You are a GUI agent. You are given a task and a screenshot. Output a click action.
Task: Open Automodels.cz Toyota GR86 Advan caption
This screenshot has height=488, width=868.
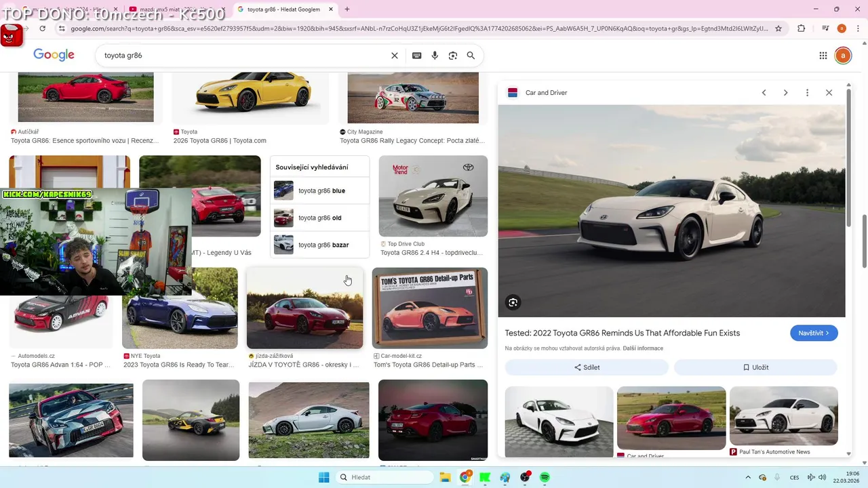click(x=60, y=365)
